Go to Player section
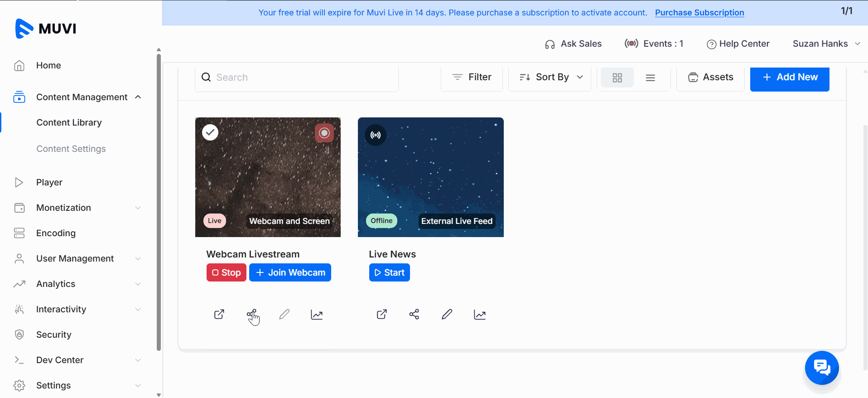This screenshot has width=868, height=398. click(x=49, y=182)
